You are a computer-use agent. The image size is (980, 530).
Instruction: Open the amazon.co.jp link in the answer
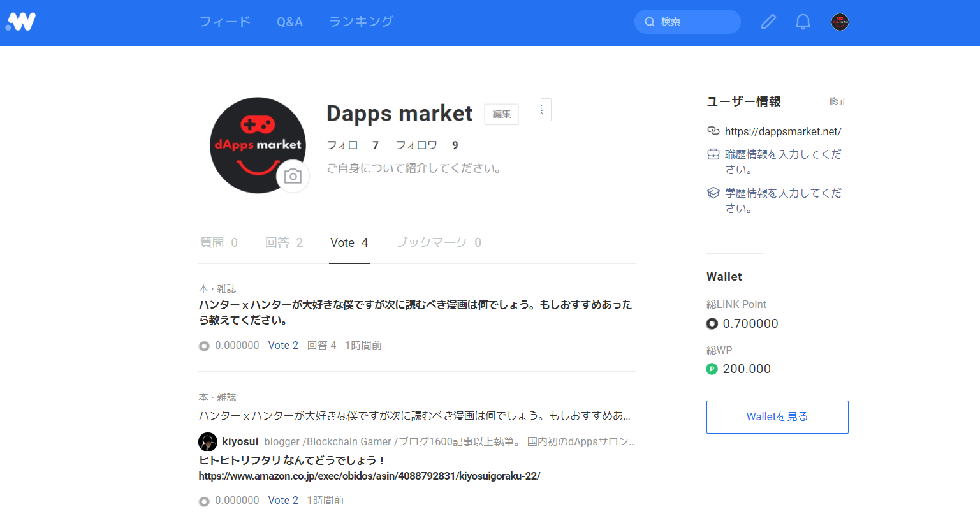click(x=369, y=476)
